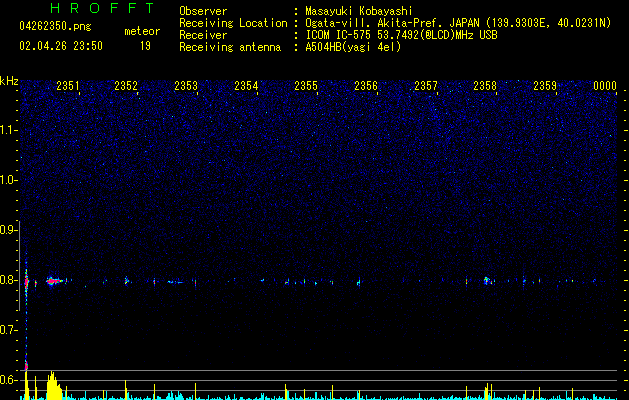Click the Observer label
The width and height of the screenshot is (629, 400).
click(x=203, y=11)
